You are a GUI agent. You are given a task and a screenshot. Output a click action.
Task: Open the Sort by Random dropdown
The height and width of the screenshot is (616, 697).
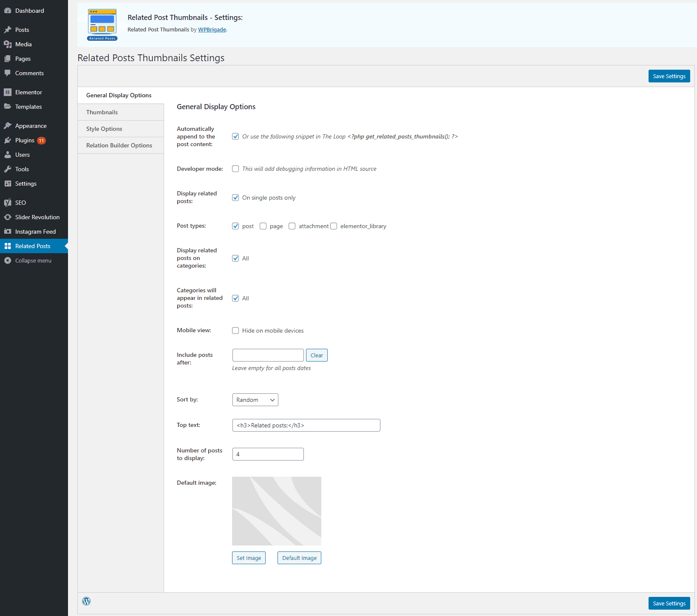click(x=255, y=400)
